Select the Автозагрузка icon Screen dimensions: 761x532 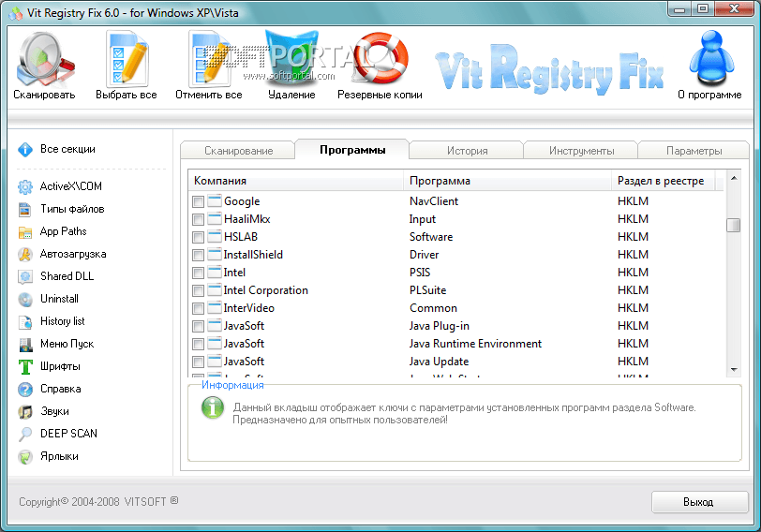pos(25,254)
